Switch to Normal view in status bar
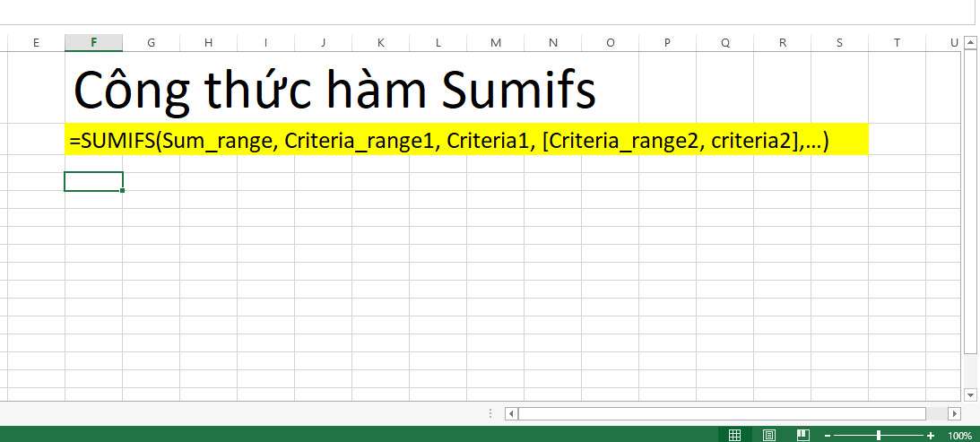 (x=735, y=435)
